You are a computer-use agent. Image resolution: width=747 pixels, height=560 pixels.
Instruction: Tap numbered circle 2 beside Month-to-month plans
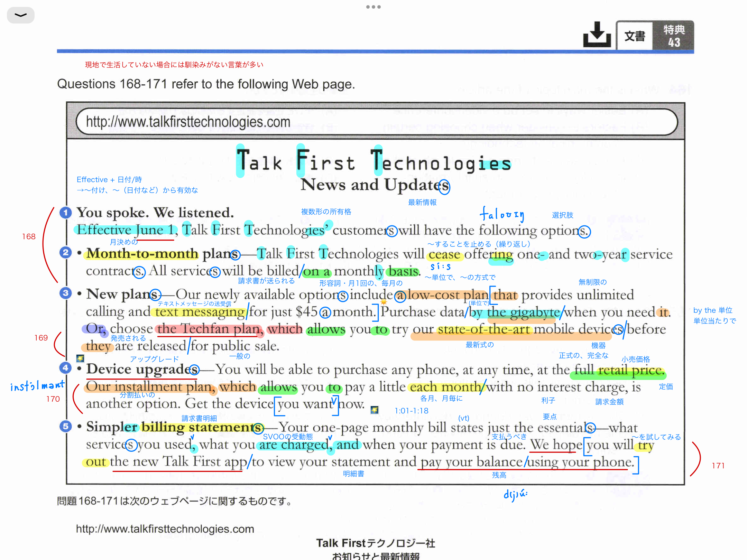click(x=65, y=252)
